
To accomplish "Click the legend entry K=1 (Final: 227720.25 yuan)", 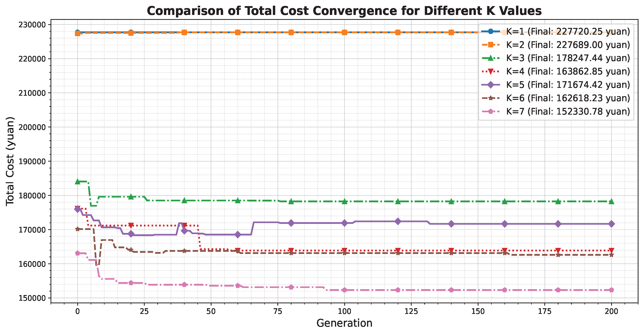I will pyautogui.click(x=556, y=31).
